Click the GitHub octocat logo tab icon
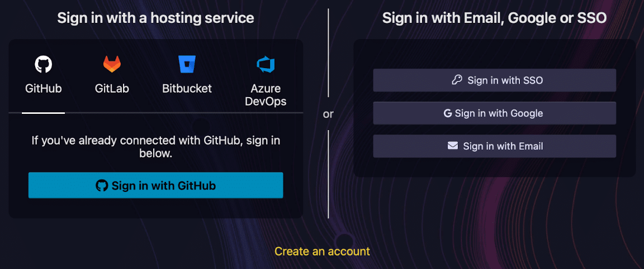The image size is (644, 269). coord(44,64)
